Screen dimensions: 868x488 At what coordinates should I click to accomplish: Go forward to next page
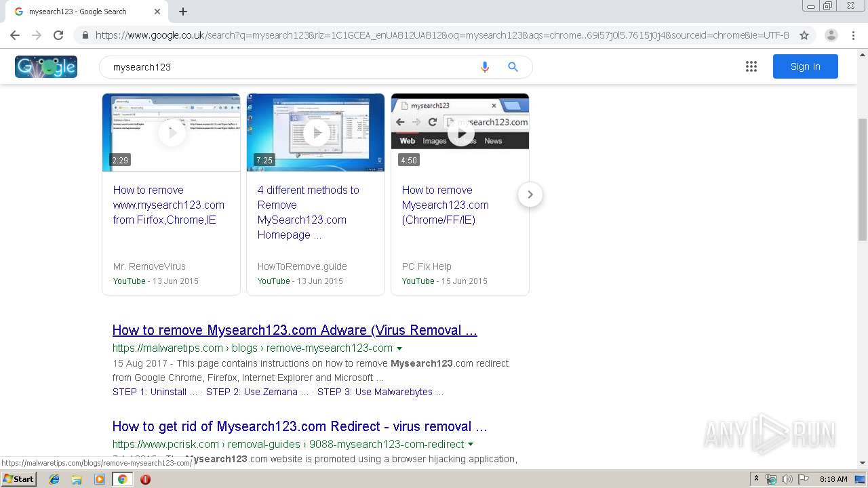37,35
